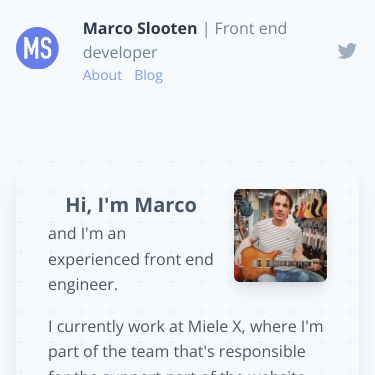The width and height of the screenshot is (375, 375).
Task: Click the 'Hi, I'm Marco' heading
Action: (x=131, y=205)
